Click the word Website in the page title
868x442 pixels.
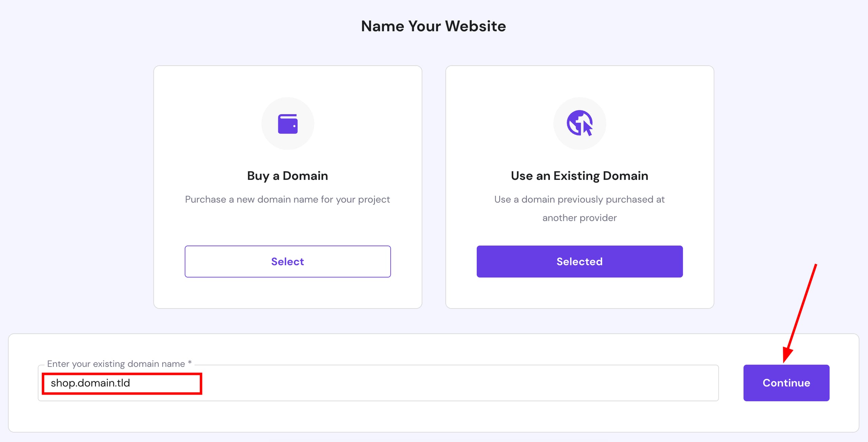click(475, 26)
